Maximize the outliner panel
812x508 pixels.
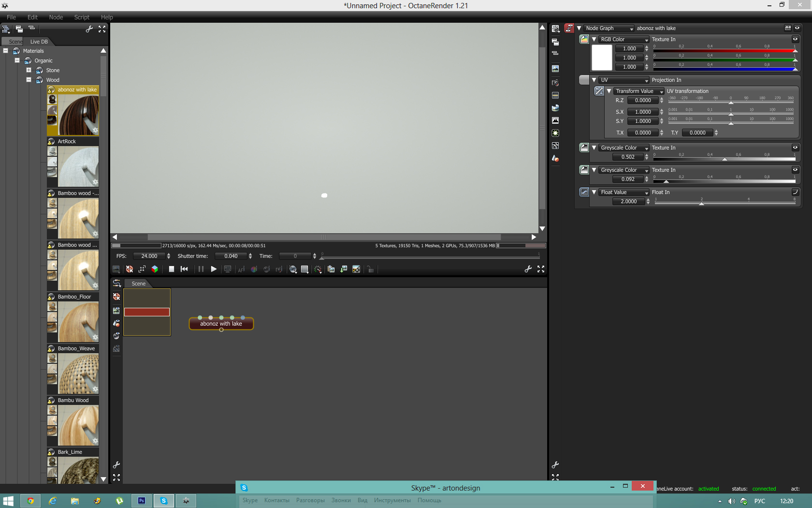pyautogui.click(x=102, y=29)
